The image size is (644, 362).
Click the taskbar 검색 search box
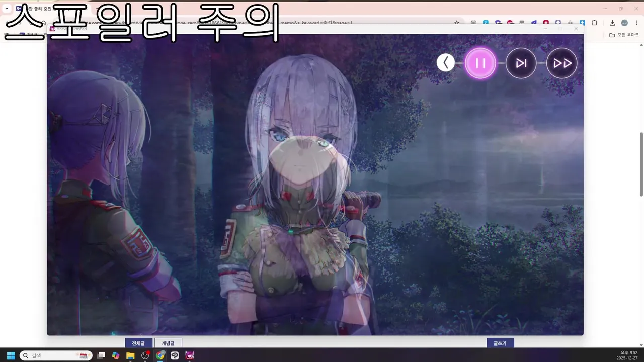point(56,355)
